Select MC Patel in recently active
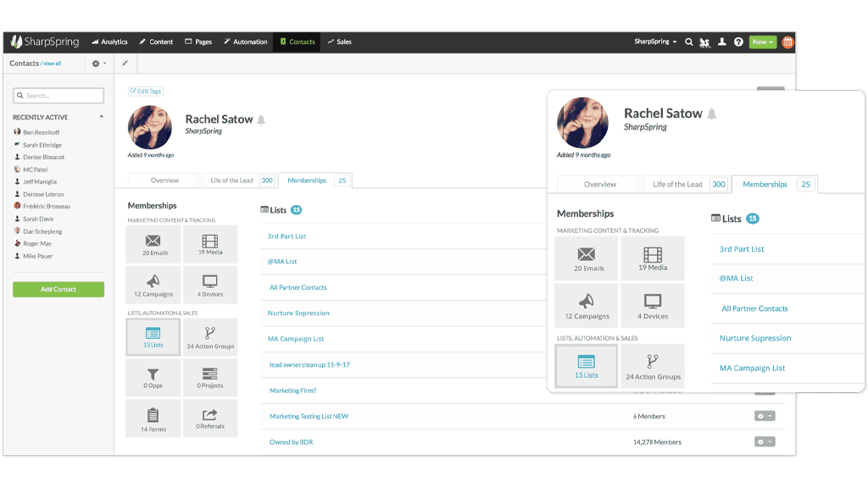This screenshot has width=868, height=488. point(35,169)
